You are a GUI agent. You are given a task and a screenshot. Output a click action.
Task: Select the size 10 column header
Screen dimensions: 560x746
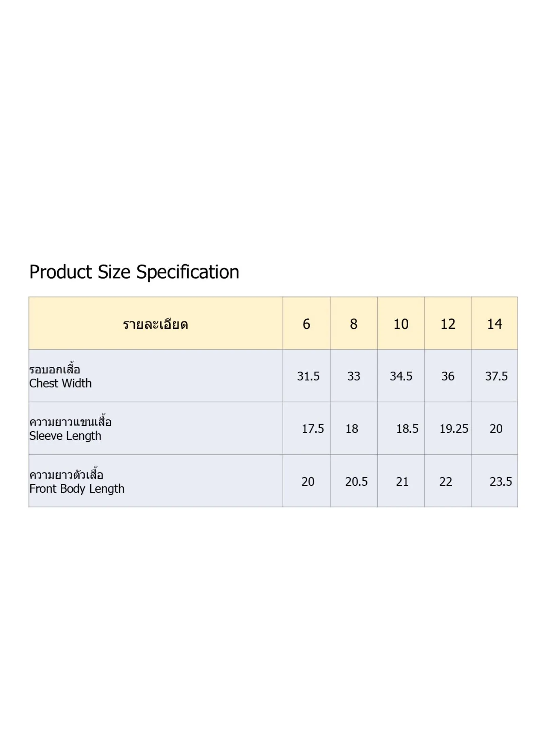pyautogui.click(x=401, y=324)
